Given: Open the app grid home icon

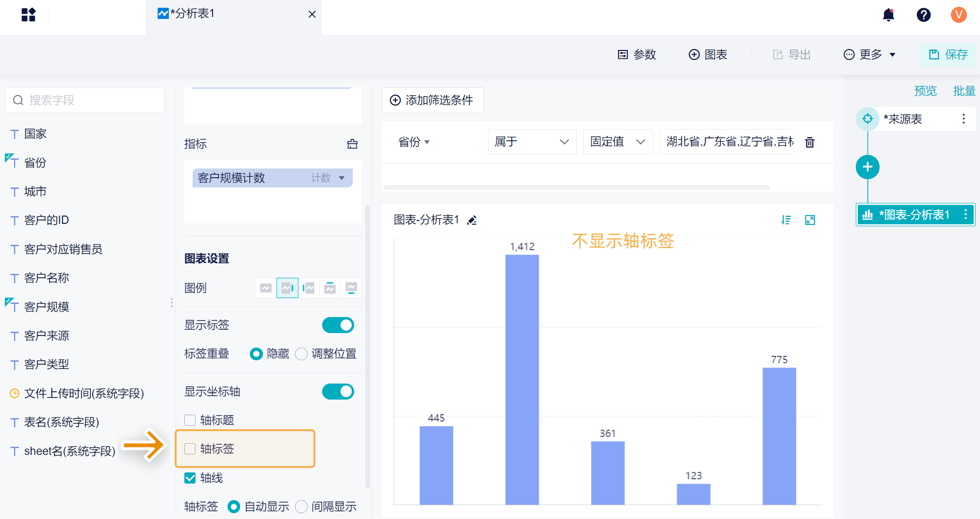Looking at the screenshot, I should [x=29, y=15].
